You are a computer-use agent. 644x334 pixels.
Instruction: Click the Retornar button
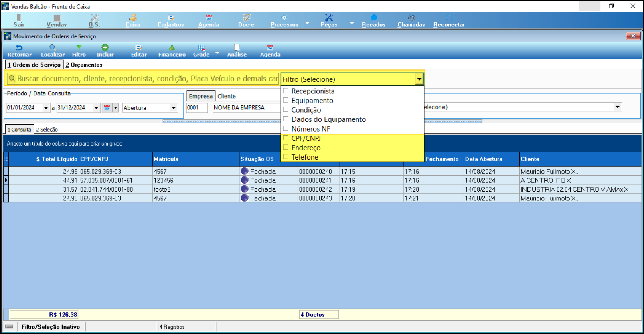click(19, 51)
